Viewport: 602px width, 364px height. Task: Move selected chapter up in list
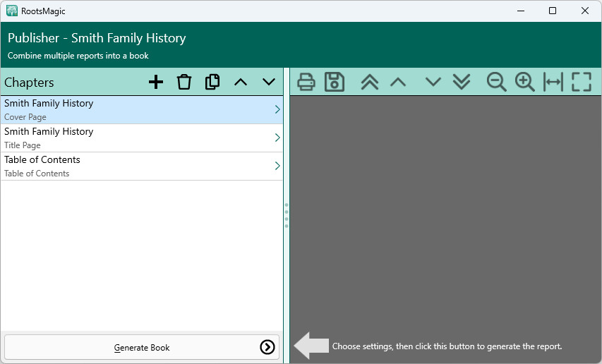point(241,82)
